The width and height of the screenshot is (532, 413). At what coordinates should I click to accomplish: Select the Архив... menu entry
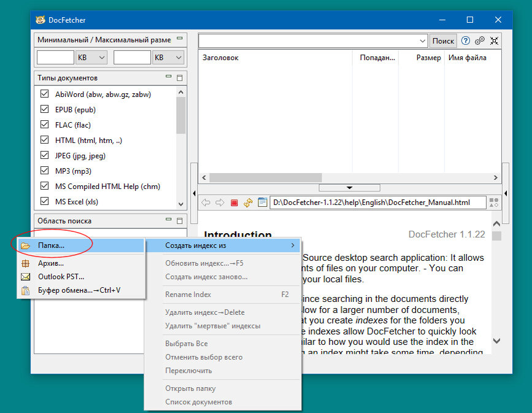(x=82, y=263)
